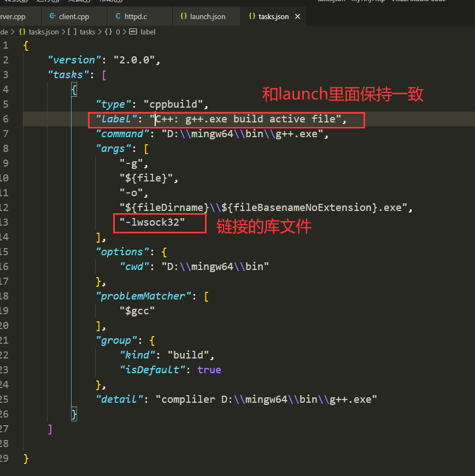
Task: Switch to the launch.json tab
Action: [x=207, y=16]
